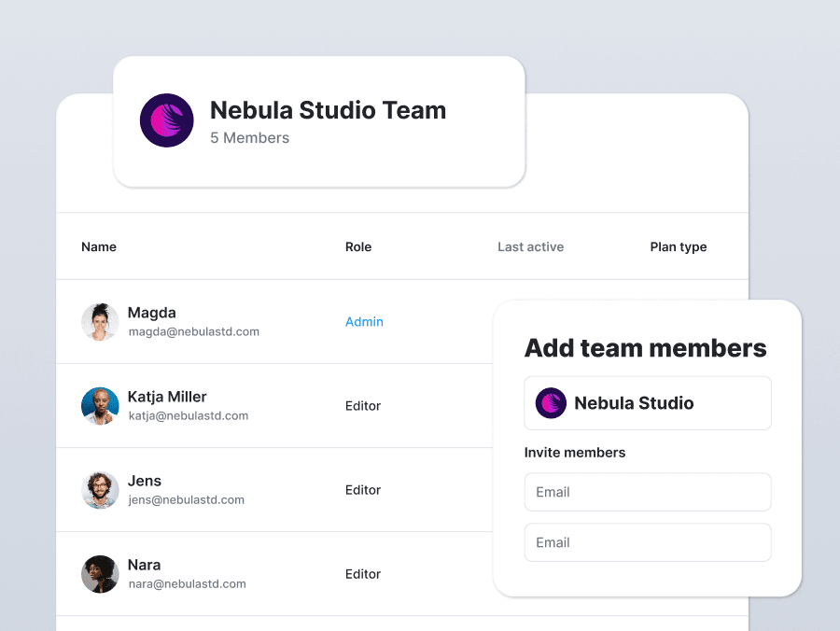This screenshot has height=631, width=840.
Task: Click the Nebula Studio Team logo icon
Action: 166,120
